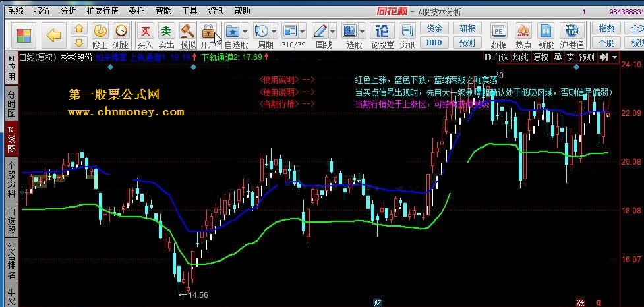Toggle the 叠 overlay option
This screenshot has width=644, height=307.
click(x=558, y=57)
